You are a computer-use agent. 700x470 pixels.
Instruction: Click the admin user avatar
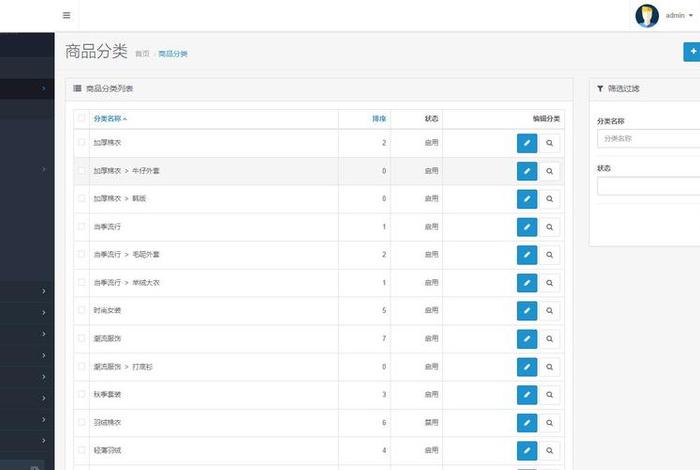tap(647, 15)
